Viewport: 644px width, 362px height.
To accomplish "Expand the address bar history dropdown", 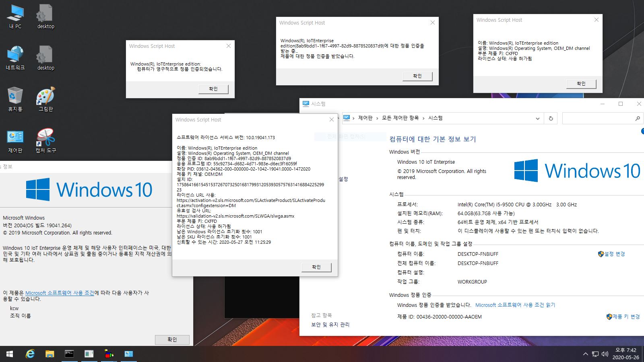I will tap(537, 118).
